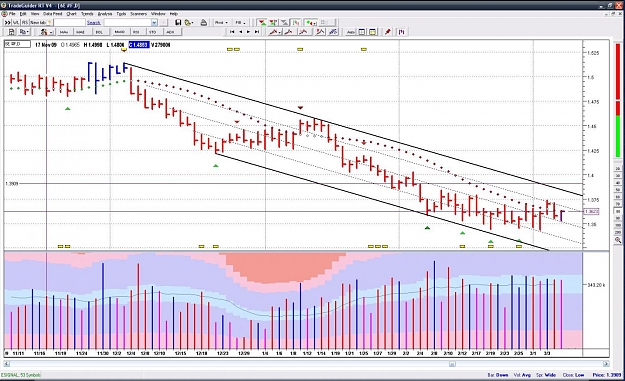Click the 1.3909 horizontal price level label

point(12,184)
